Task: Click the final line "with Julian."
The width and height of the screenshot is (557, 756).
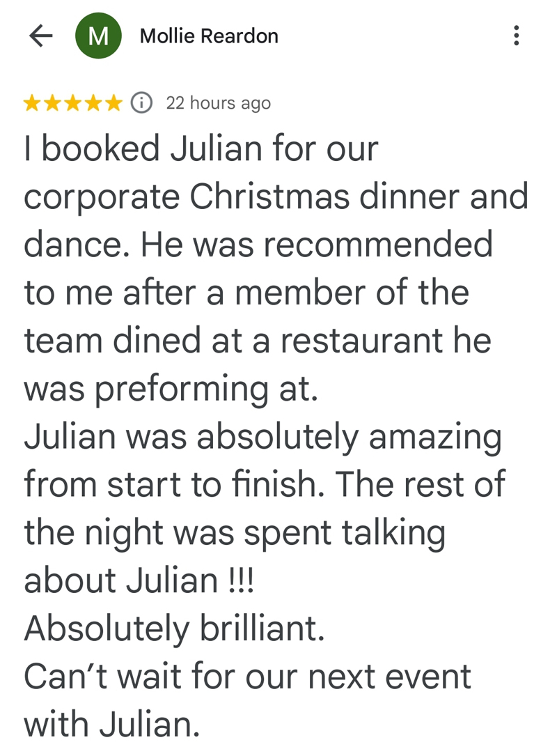Action: [111, 725]
